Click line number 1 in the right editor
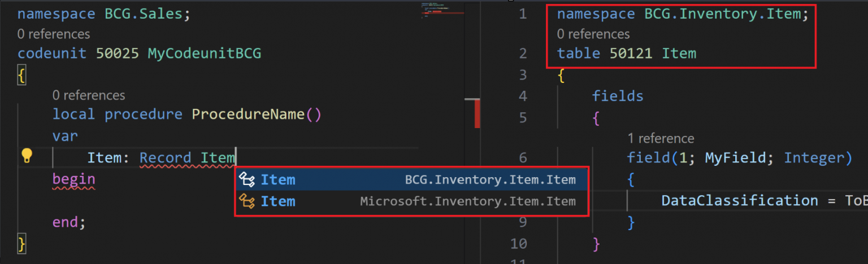 coord(522,14)
